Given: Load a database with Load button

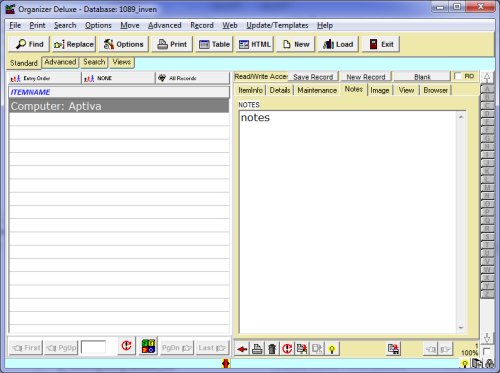Looking at the screenshot, I should 338,44.
